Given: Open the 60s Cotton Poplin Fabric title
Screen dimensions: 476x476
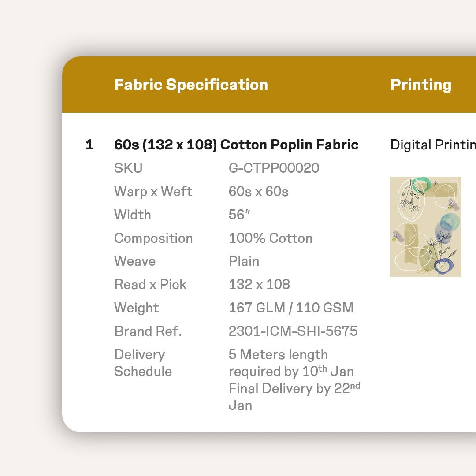Looking at the screenshot, I should point(236,145).
